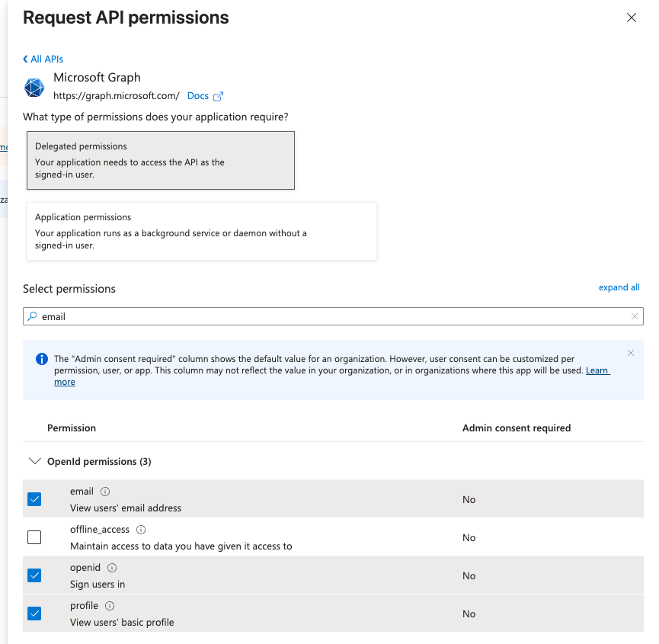Enable the offline_access permission checkbox
Screen dimensions: 659x644
34,537
